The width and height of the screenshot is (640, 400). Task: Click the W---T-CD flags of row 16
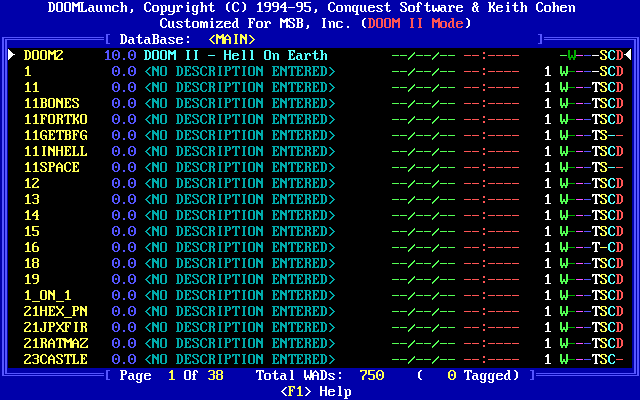tap(592, 247)
